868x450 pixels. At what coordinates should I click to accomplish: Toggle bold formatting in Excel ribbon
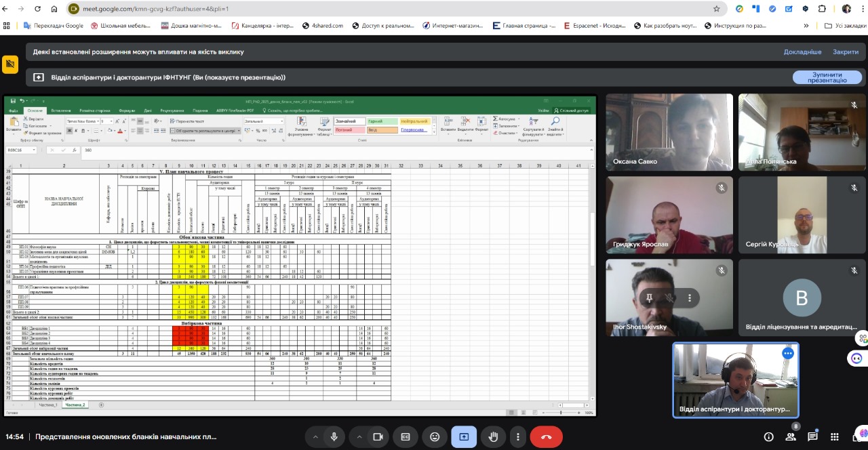click(69, 131)
